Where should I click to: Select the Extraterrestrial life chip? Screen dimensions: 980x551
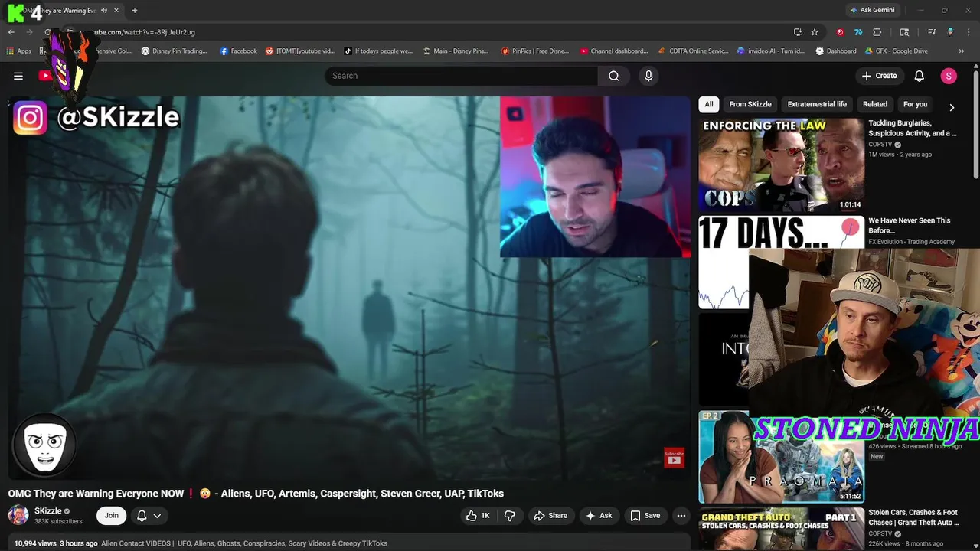817,104
